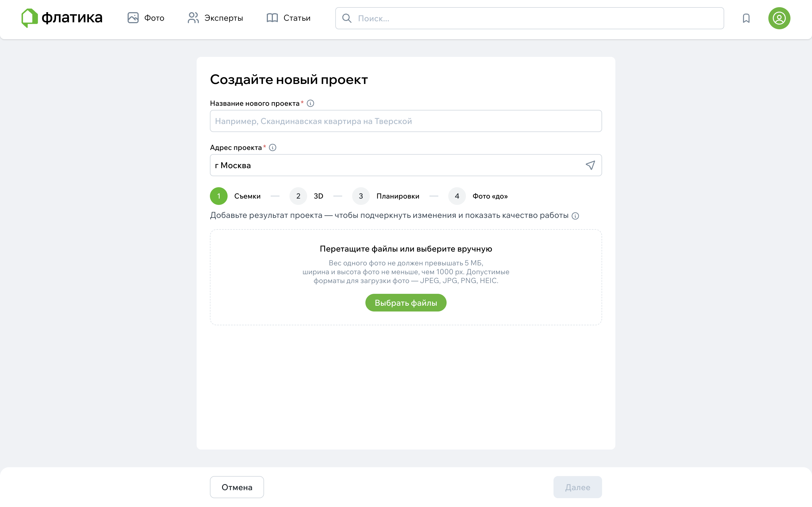Click the Далее button

tap(578, 487)
